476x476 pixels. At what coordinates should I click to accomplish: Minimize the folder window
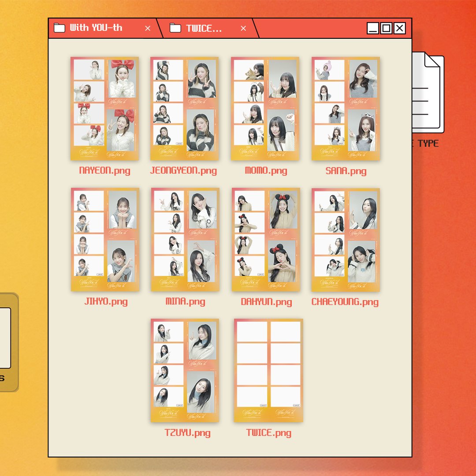coord(372,28)
